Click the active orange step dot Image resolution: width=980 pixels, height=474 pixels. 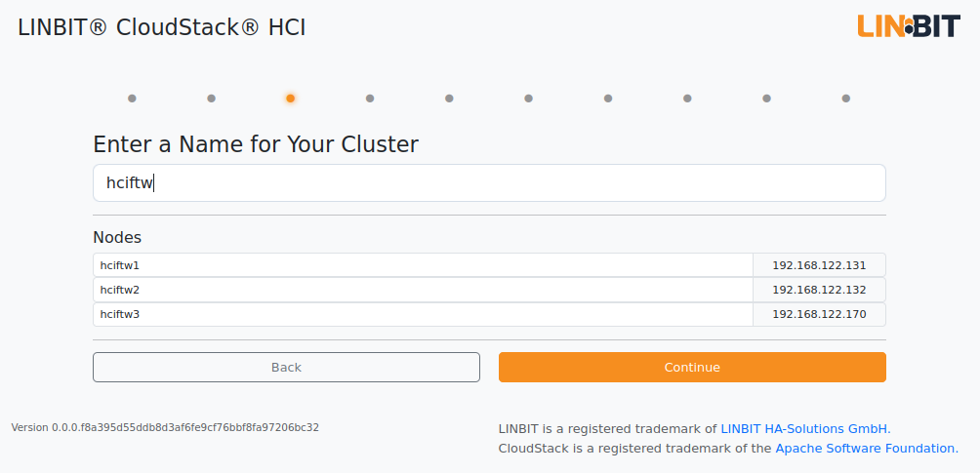click(x=291, y=99)
